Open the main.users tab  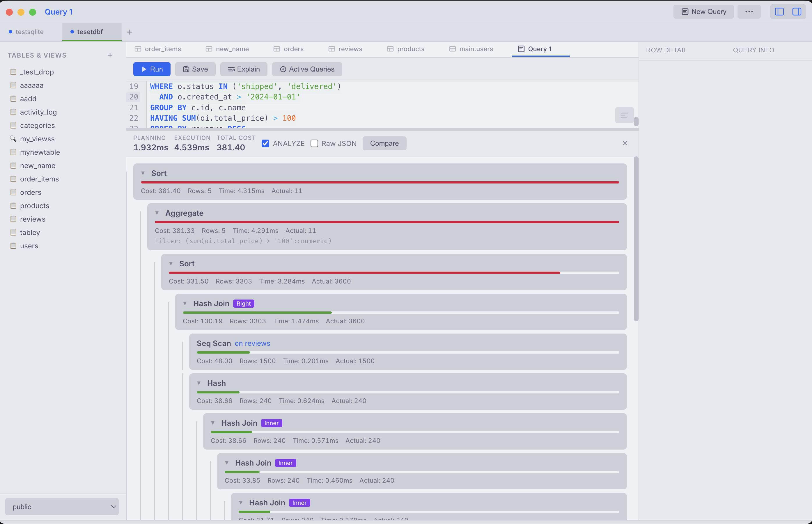tap(471, 49)
